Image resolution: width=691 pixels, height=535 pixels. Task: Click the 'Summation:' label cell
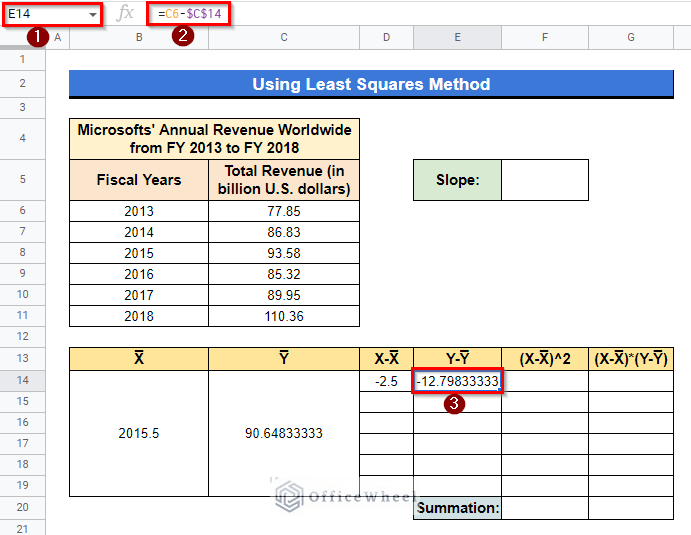click(x=457, y=508)
